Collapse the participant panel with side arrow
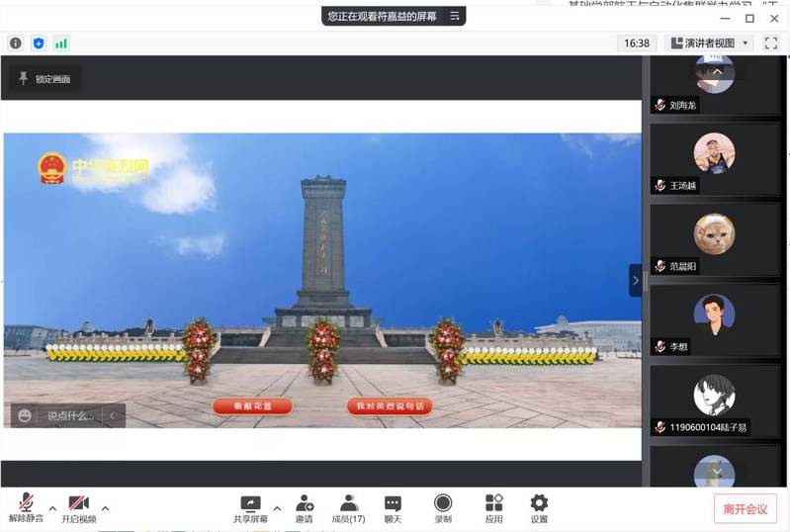Screen dimensions: 790x532 point(635,281)
